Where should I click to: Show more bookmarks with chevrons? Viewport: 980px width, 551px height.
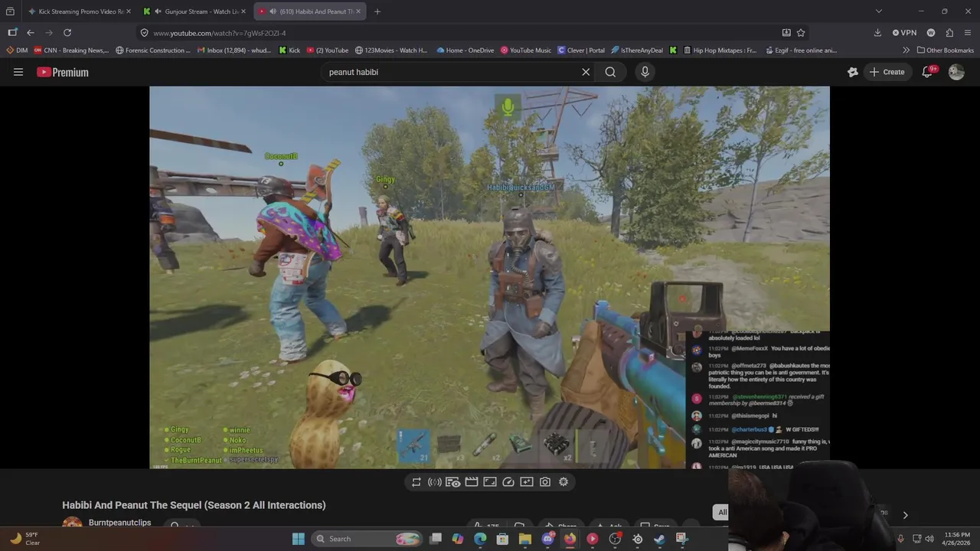pos(906,51)
